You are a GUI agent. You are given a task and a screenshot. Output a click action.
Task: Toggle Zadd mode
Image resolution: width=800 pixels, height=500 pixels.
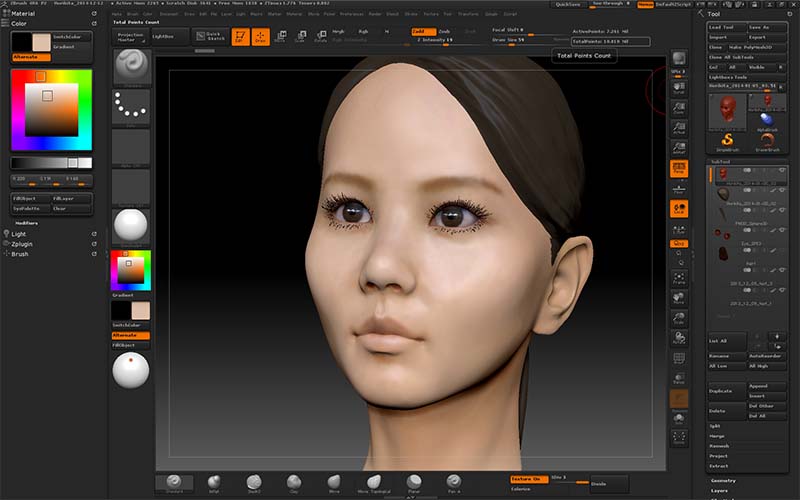(424, 32)
